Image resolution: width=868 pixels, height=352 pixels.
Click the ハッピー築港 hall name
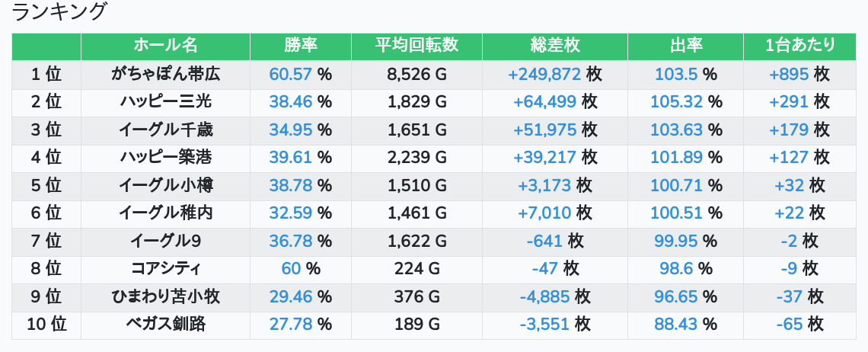point(165,158)
